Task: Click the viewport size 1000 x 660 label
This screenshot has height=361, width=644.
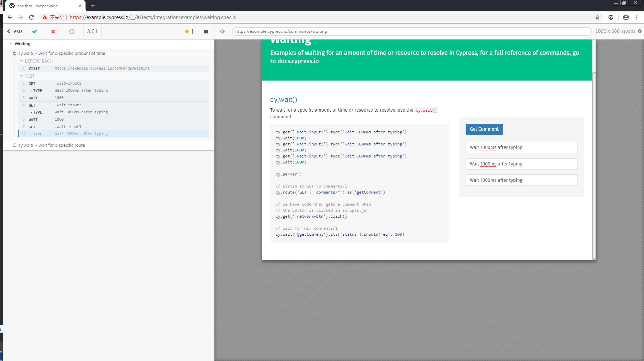Action: 607,31
